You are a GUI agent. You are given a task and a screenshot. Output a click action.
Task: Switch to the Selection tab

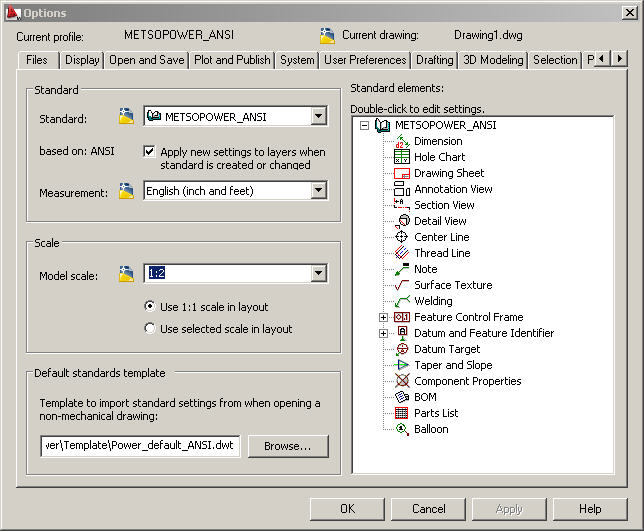point(555,60)
